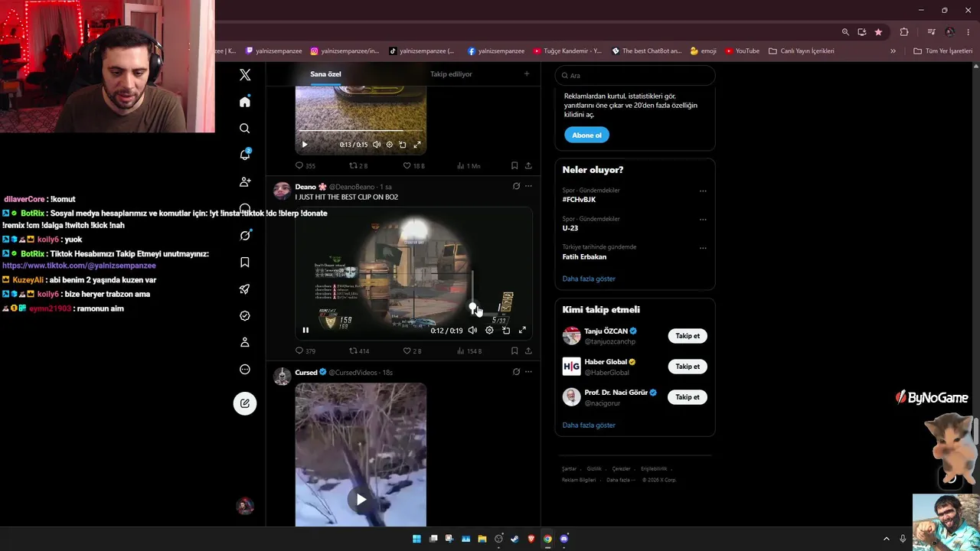The width and height of the screenshot is (980, 551).
Task: Open settings gear on Deano's video
Action: (x=489, y=331)
